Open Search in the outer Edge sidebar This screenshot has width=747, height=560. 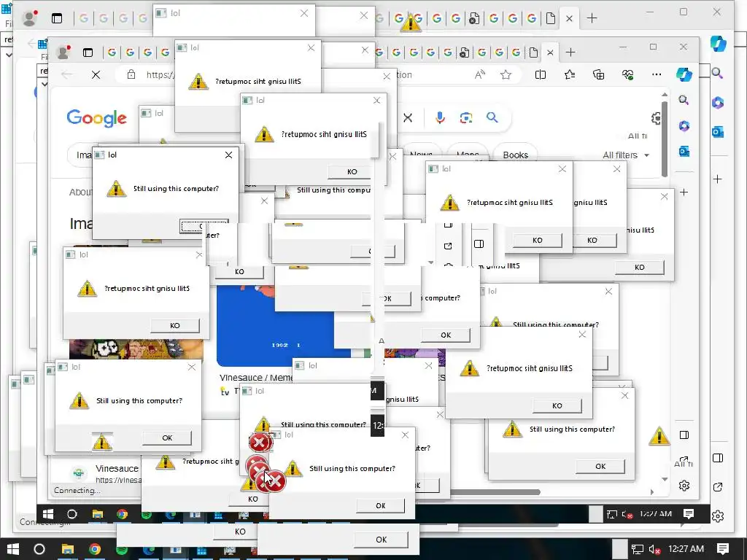(718, 74)
